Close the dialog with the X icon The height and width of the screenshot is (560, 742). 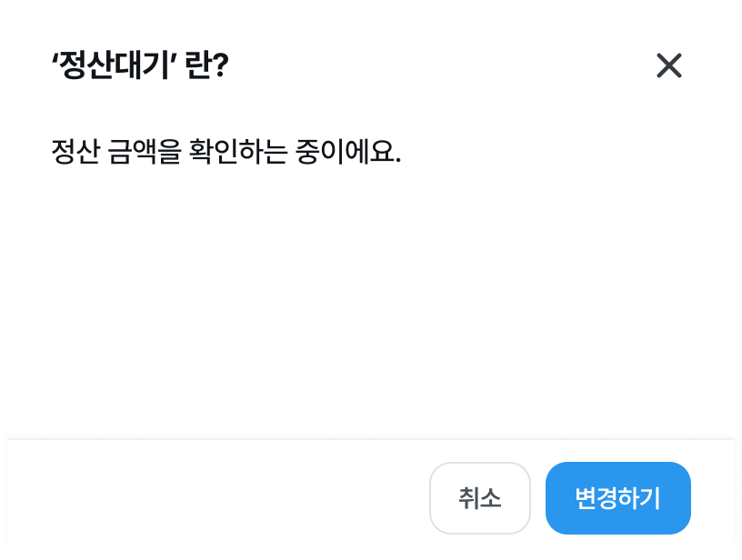668,65
